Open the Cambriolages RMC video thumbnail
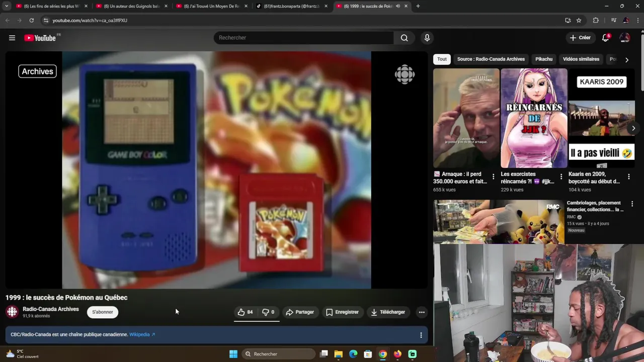The width and height of the screenshot is (644, 362). coord(499,222)
